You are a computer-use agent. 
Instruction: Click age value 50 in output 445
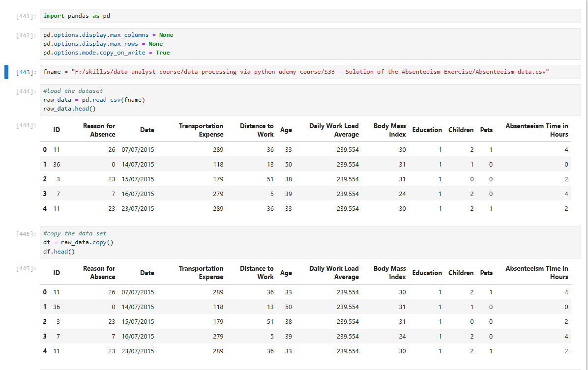pyautogui.click(x=289, y=307)
